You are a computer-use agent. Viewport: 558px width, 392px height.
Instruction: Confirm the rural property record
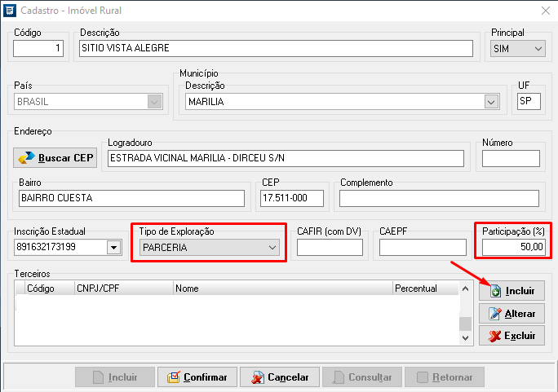tap(197, 377)
